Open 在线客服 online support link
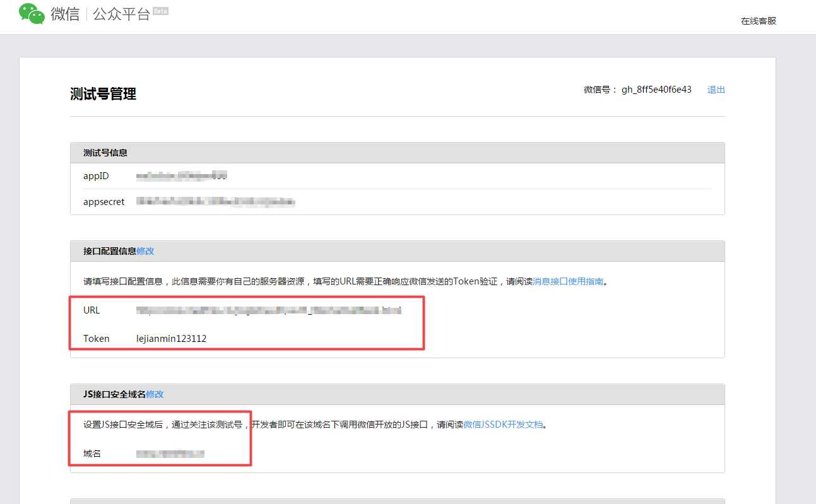This screenshot has height=504, width=816. tap(759, 21)
